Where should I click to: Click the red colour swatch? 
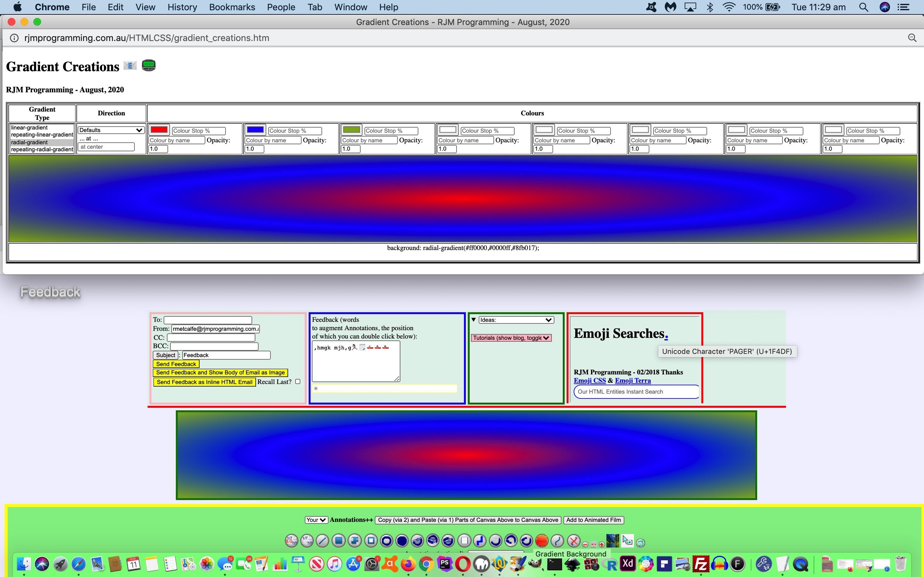point(159,130)
